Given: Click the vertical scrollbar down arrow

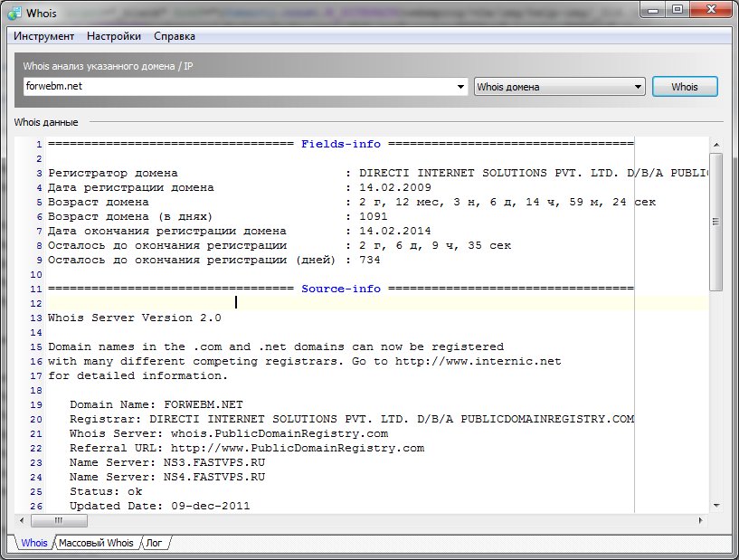Looking at the screenshot, I should click(x=715, y=505).
